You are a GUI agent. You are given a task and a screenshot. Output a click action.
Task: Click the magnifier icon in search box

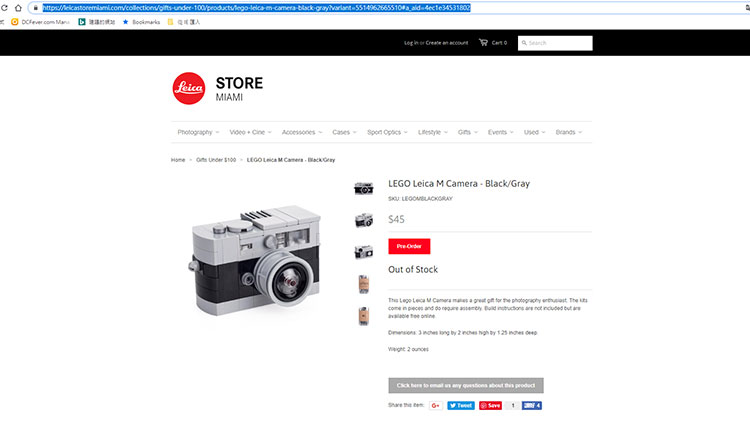(524, 43)
